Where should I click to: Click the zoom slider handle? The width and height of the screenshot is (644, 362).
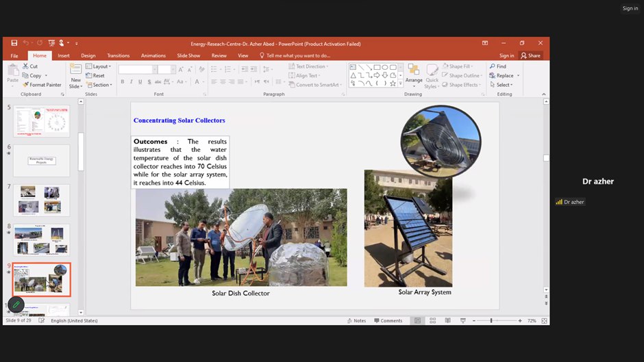491,320
